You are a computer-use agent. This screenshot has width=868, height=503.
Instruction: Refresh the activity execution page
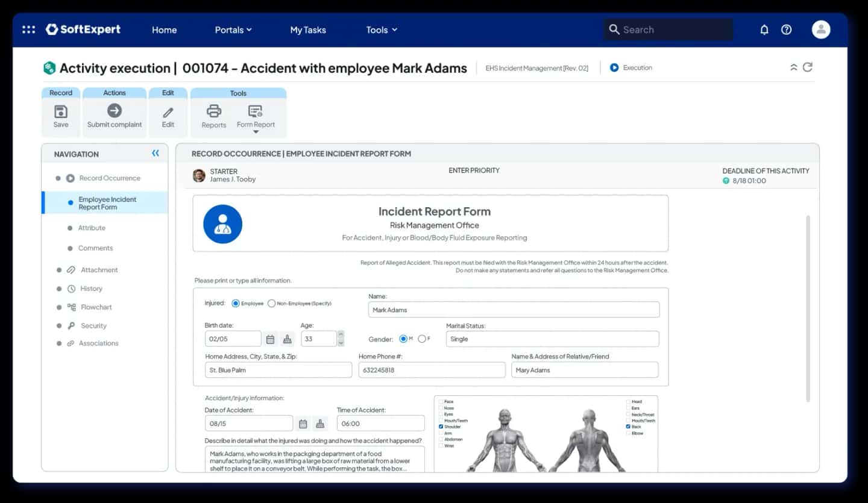[808, 67]
